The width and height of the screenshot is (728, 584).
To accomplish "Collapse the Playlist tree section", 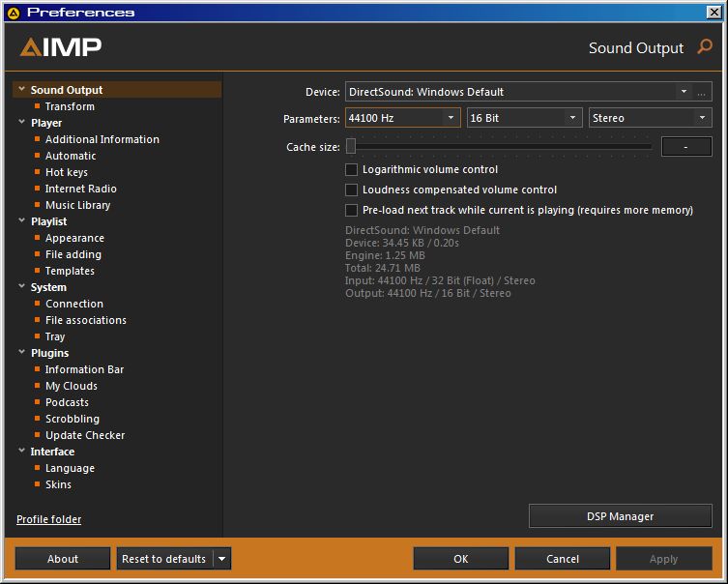I will pos(21,220).
